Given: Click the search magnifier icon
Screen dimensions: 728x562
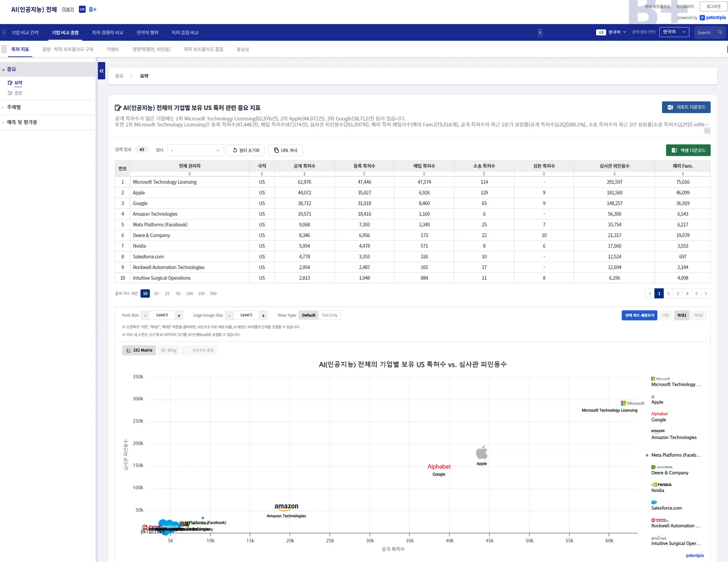Looking at the screenshot, I should 720,32.
